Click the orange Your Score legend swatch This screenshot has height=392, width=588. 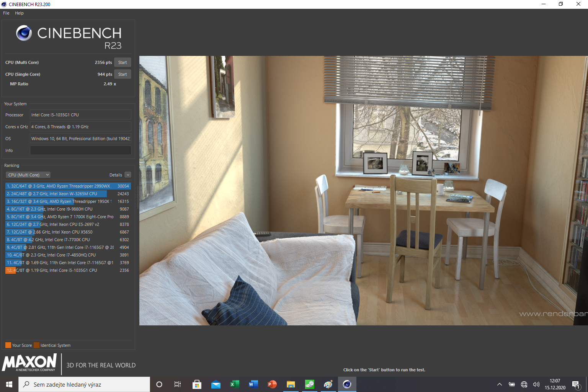point(8,345)
